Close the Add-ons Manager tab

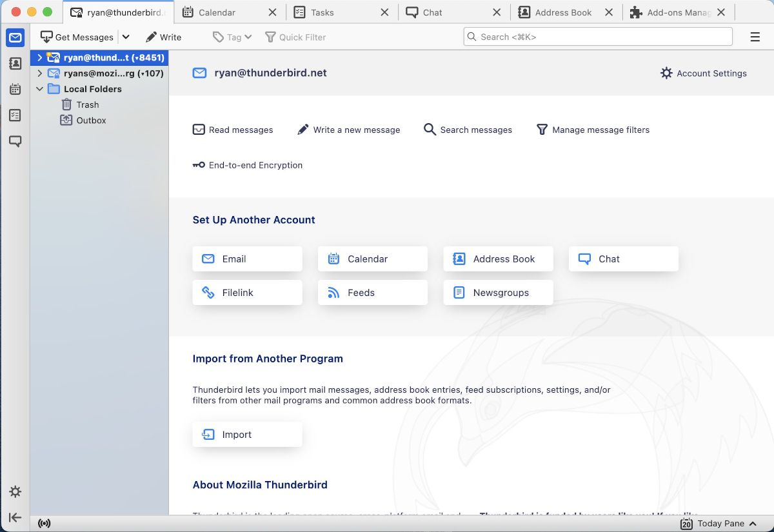[x=721, y=12]
